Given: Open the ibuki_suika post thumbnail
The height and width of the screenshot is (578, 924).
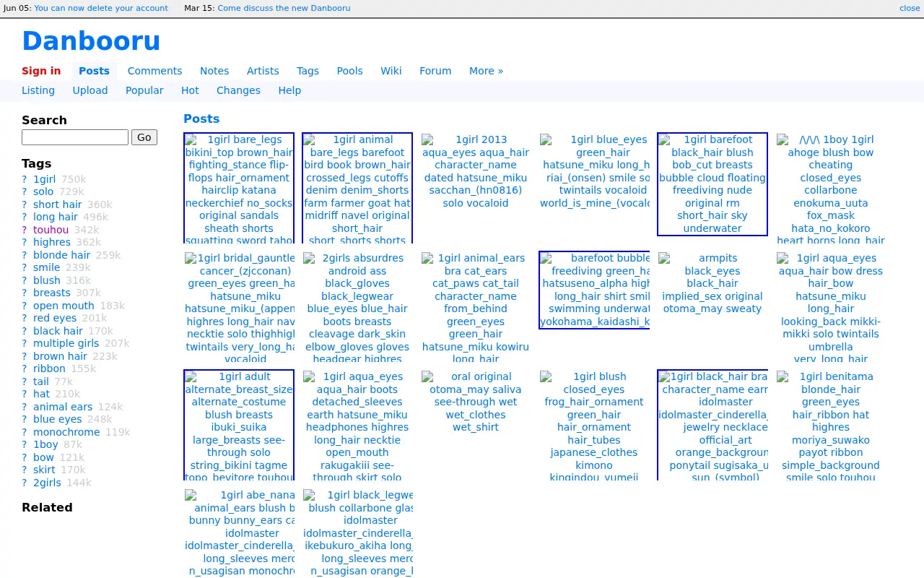Looking at the screenshot, I should pos(239,426).
